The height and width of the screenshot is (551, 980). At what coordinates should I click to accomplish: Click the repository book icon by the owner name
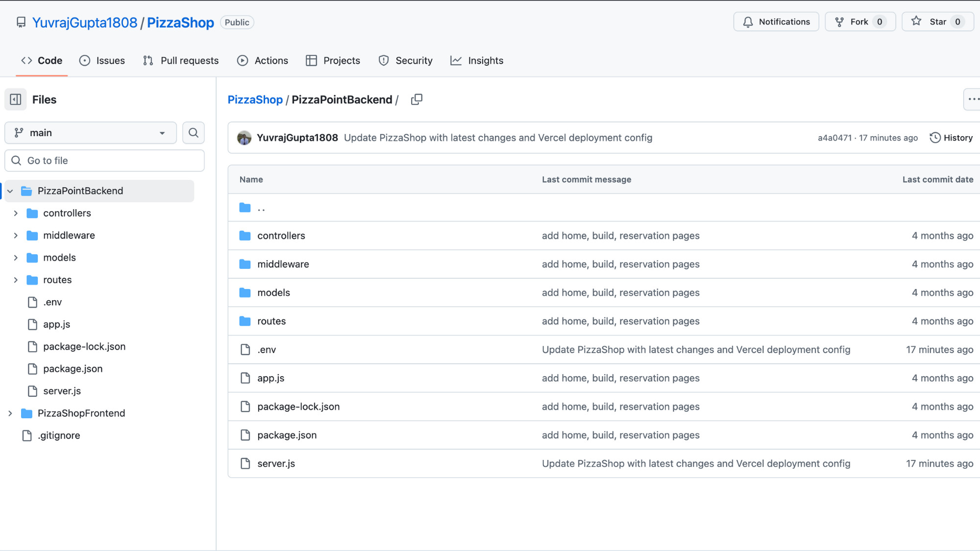coord(21,23)
